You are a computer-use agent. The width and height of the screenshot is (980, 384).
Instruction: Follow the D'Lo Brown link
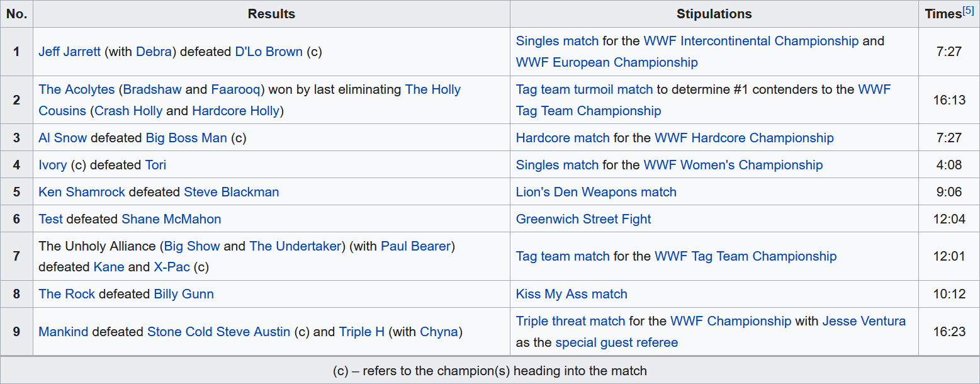click(x=269, y=52)
